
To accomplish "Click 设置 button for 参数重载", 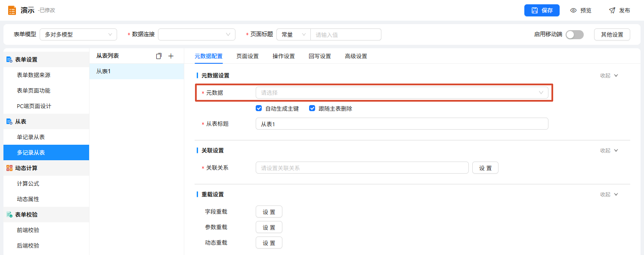I will 269,227.
